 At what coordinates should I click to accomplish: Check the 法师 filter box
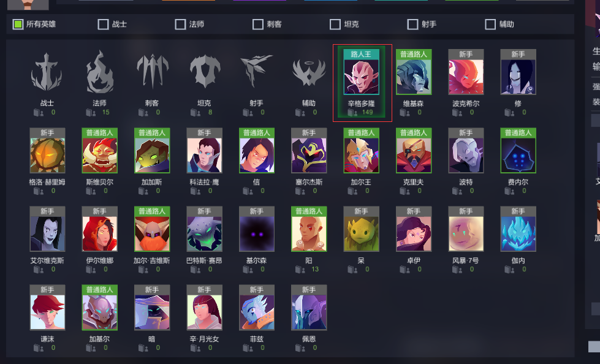(x=180, y=25)
